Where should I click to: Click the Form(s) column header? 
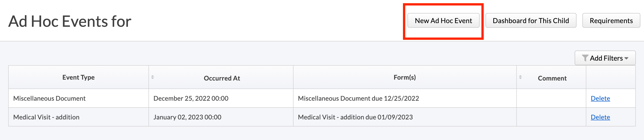[405, 77]
